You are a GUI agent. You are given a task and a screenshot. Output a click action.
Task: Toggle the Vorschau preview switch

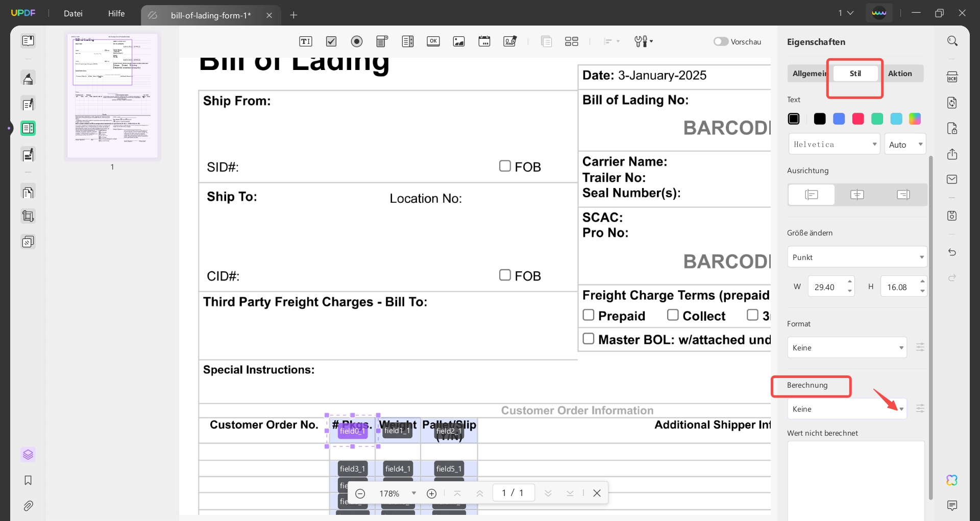(721, 41)
